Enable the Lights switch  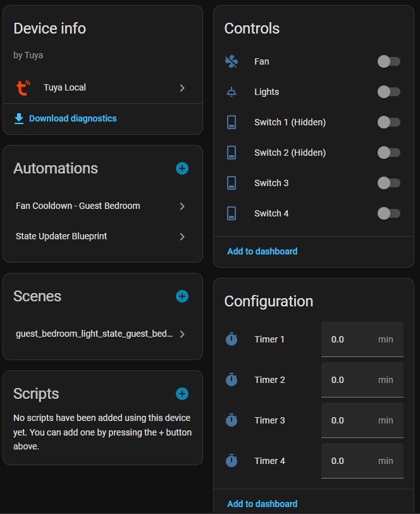[388, 92]
